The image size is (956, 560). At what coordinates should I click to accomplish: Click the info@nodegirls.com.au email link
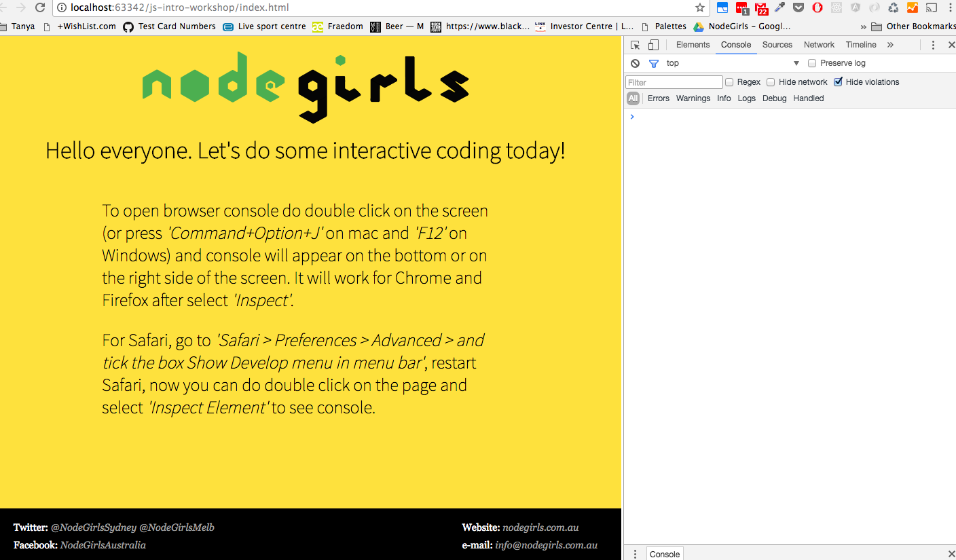pyautogui.click(x=546, y=545)
